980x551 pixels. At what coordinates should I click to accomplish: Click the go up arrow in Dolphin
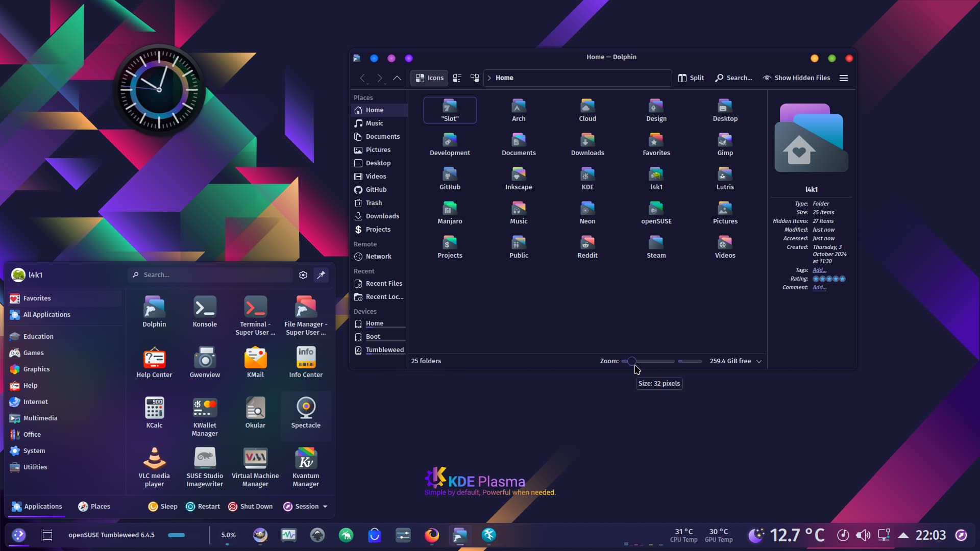pos(397,78)
